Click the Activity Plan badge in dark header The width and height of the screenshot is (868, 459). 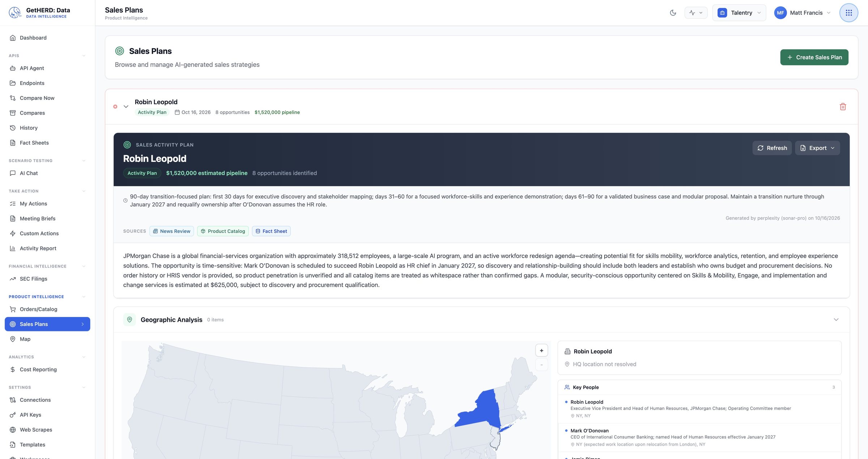click(x=142, y=173)
